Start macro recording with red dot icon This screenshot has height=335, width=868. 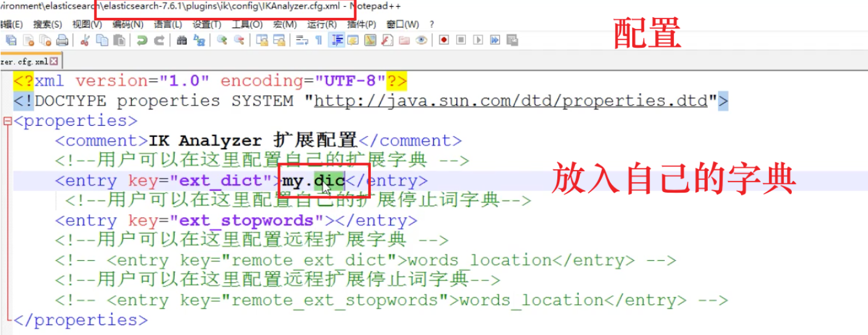[444, 40]
